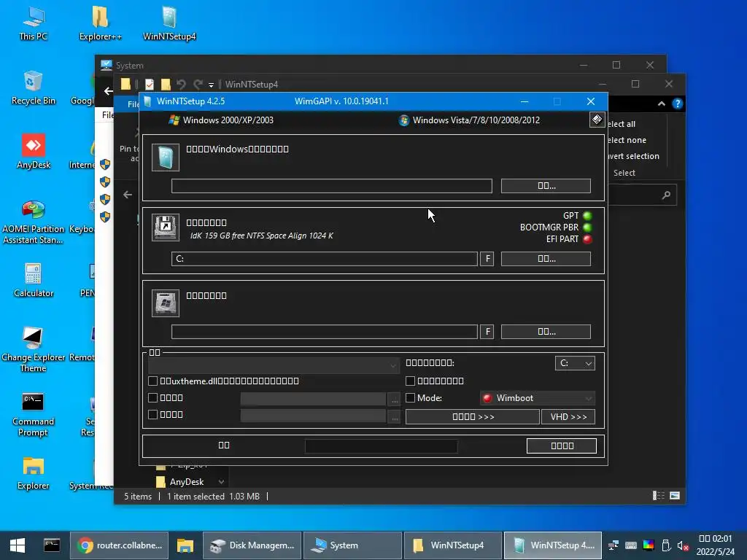Launch Calculator desktop icon

point(34,280)
